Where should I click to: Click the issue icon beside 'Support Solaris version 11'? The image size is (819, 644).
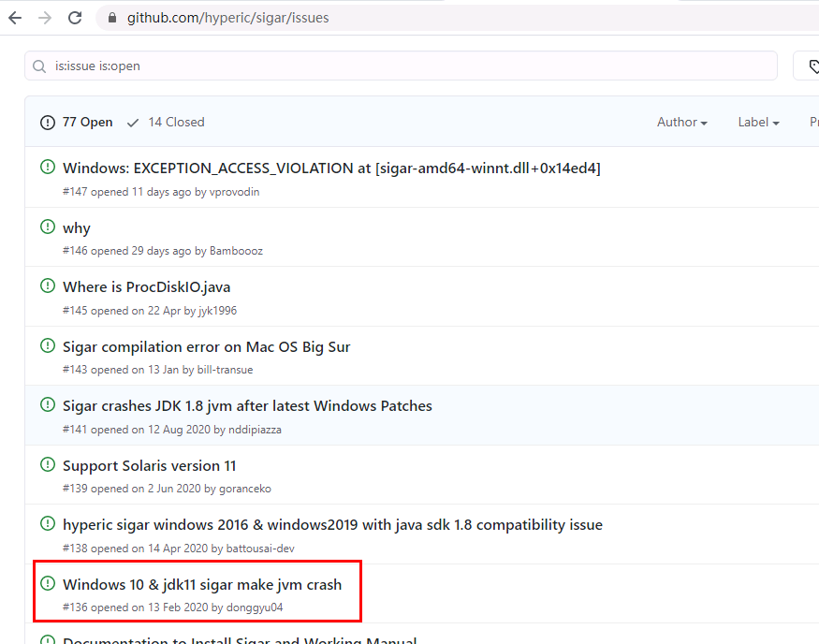(48, 464)
